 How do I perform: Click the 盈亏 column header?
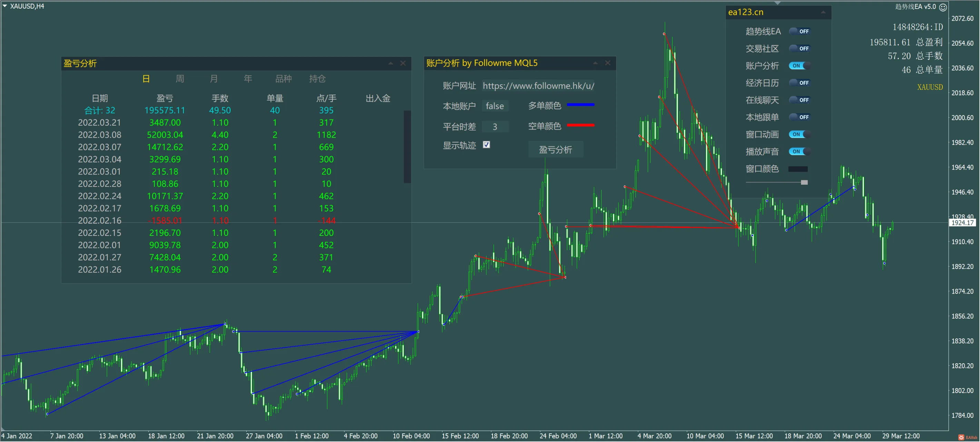[x=165, y=98]
